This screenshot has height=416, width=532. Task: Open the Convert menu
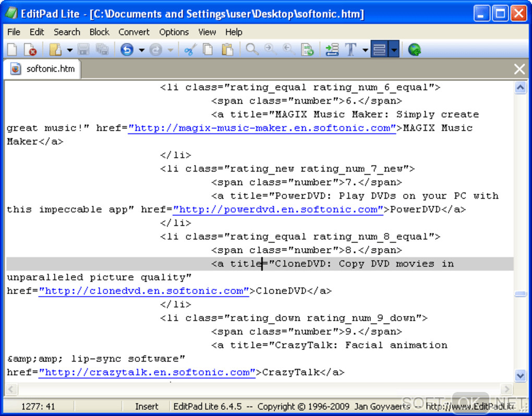[x=134, y=32]
